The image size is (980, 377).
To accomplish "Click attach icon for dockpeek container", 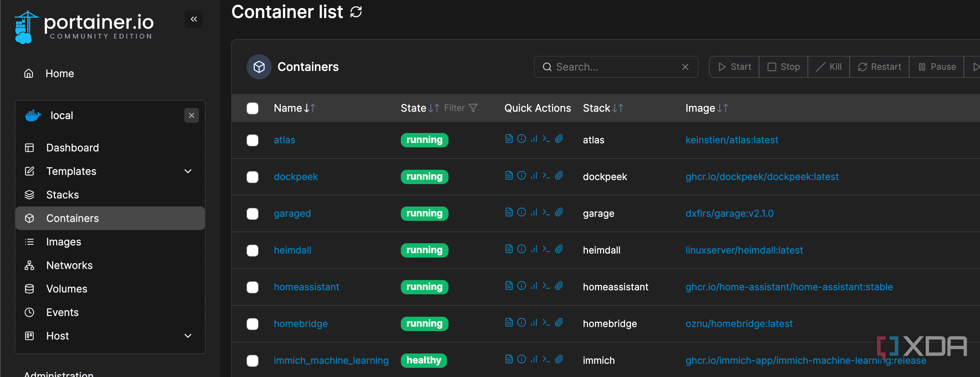I will pyautogui.click(x=559, y=176).
